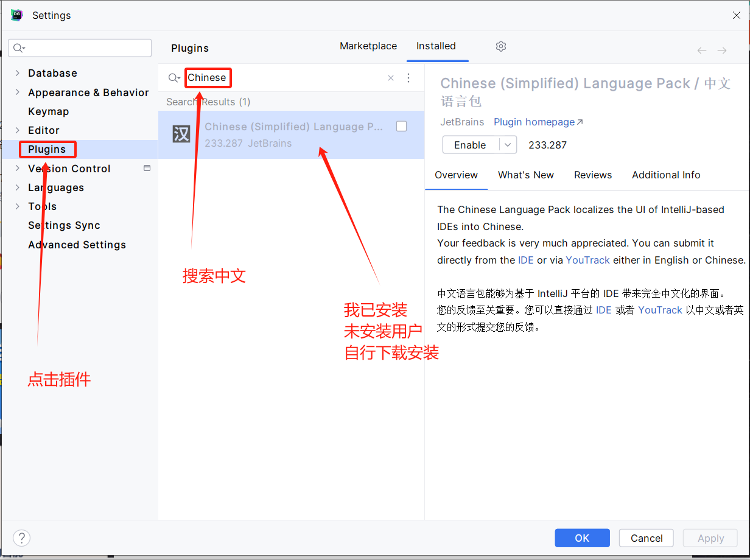Click the Search Results (1) header
This screenshot has width=750, height=560.
208,102
